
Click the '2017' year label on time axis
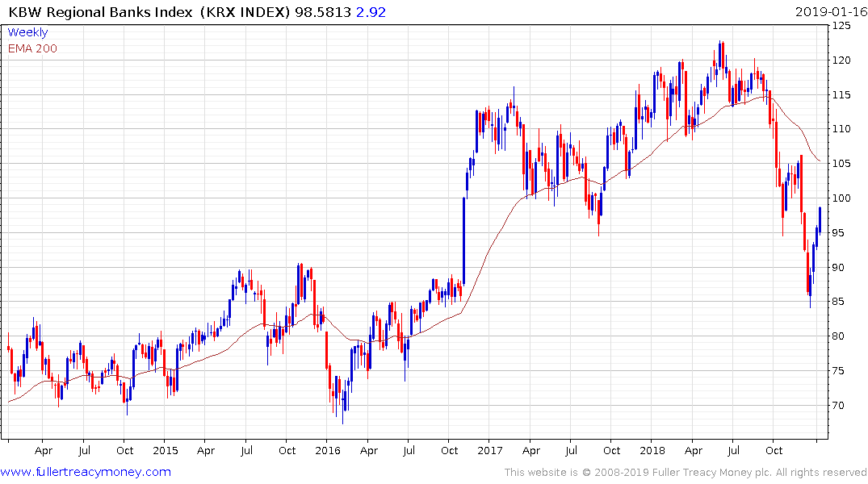pos(490,451)
